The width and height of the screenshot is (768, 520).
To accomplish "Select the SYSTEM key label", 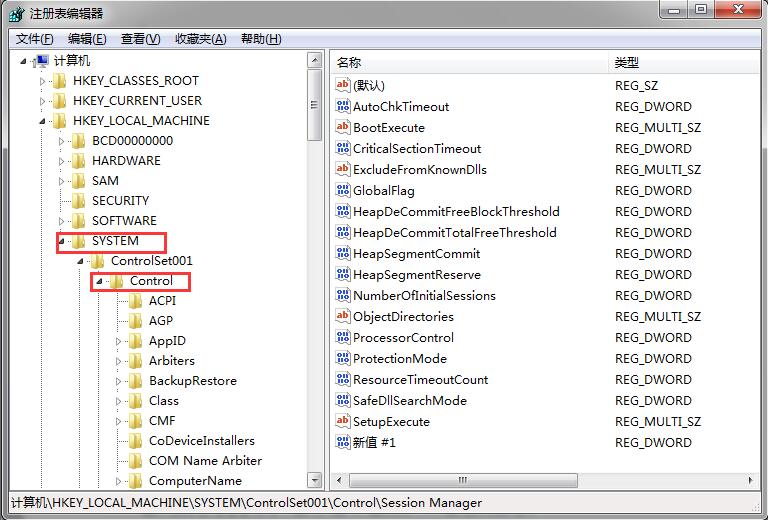I will (x=116, y=241).
